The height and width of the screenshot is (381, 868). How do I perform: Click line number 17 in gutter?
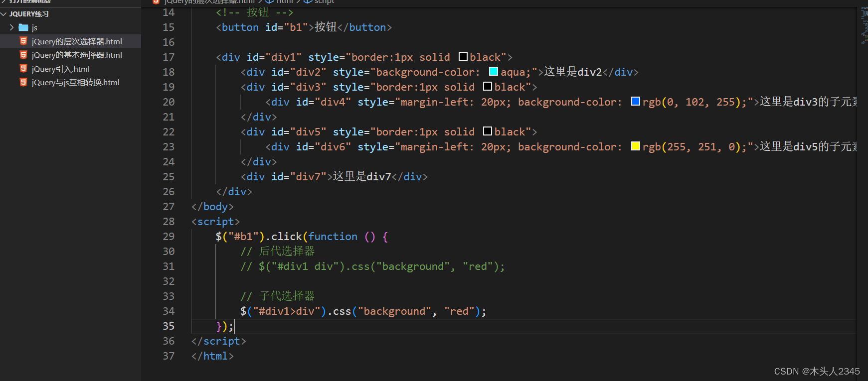169,57
